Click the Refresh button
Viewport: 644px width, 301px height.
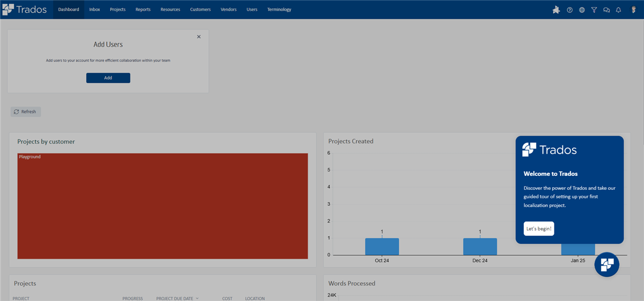pyautogui.click(x=25, y=112)
